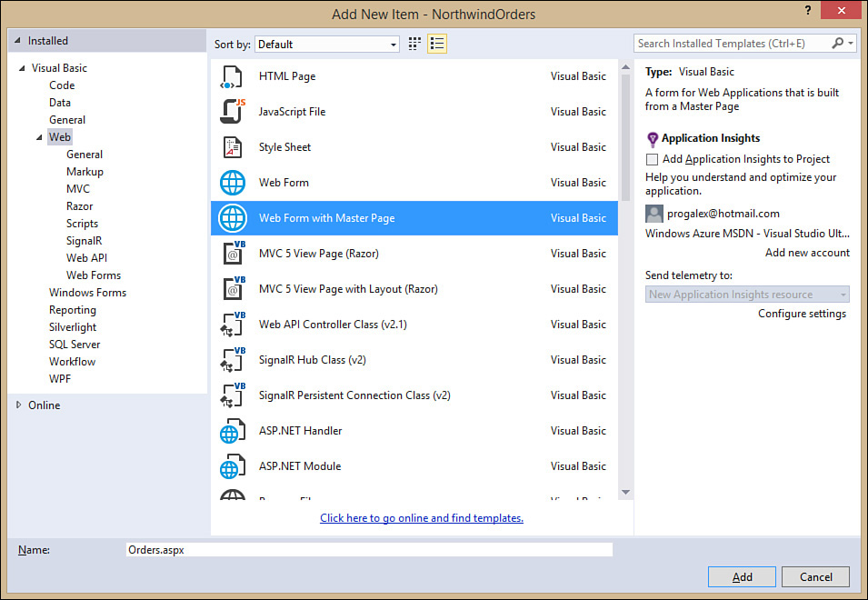
Task: Click the HTML Page template icon
Action: 233,76
